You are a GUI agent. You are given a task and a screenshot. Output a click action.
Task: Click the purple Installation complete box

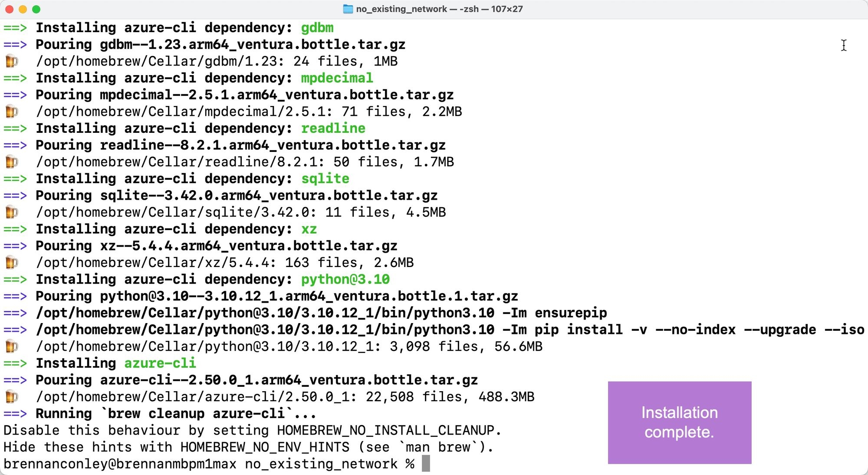click(679, 422)
